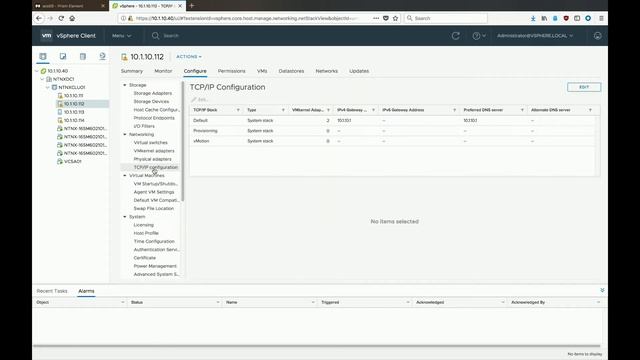Viewport: 640px width, 360px height.
Task: Go to browser home page
Action: pyautogui.click(x=72, y=18)
